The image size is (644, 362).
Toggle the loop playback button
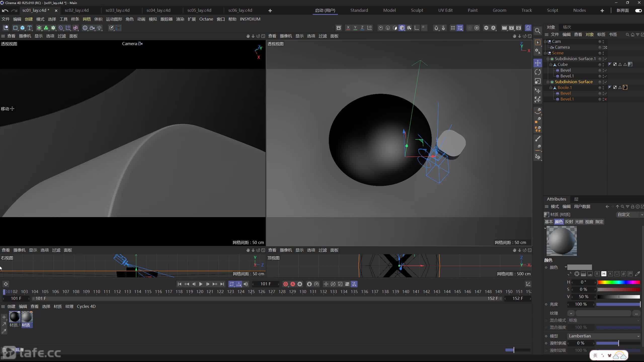(x=231, y=284)
